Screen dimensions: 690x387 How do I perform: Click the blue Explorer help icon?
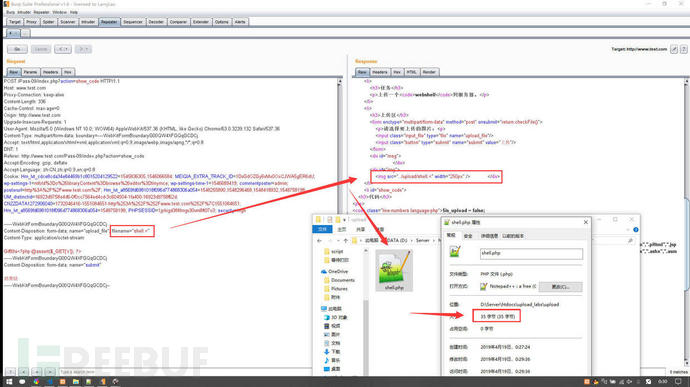(635, 229)
